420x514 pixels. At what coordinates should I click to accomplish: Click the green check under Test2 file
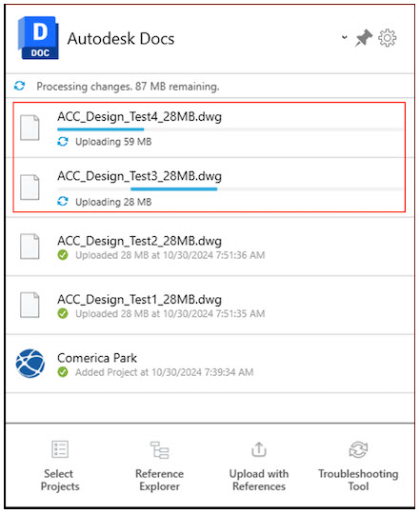coord(63,255)
